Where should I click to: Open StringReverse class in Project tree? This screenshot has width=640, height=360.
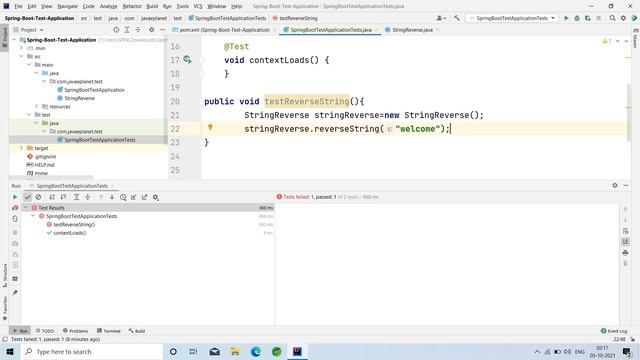[x=79, y=98]
